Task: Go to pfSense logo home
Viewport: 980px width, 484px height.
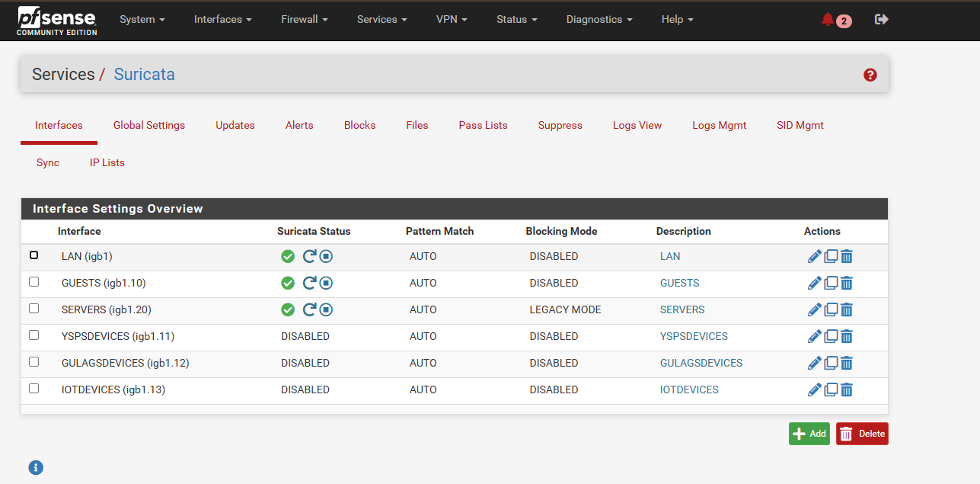Action: [x=57, y=20]
